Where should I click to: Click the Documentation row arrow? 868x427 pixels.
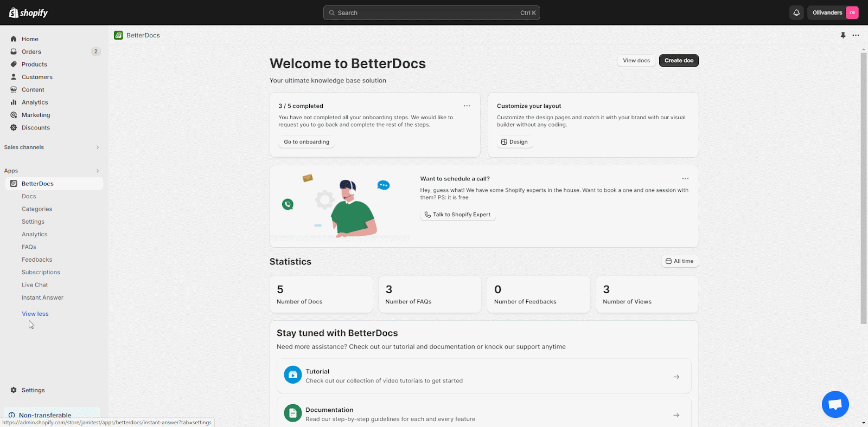pos(676,415)
